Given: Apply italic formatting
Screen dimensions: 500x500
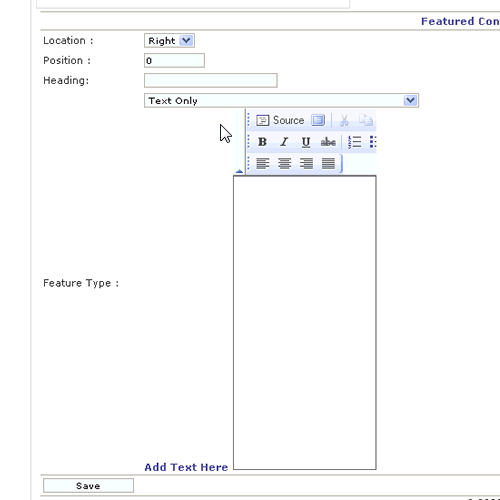Looking at the screenshot, I should [x=284, y=142].
